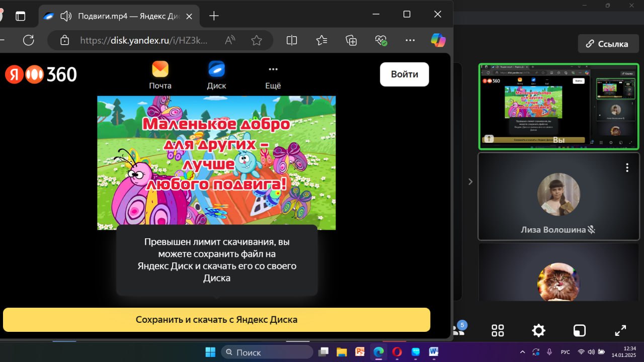Viewport: 644px width, 362px height.
Task: Open the volume tray icon
Action: (591, 352)
